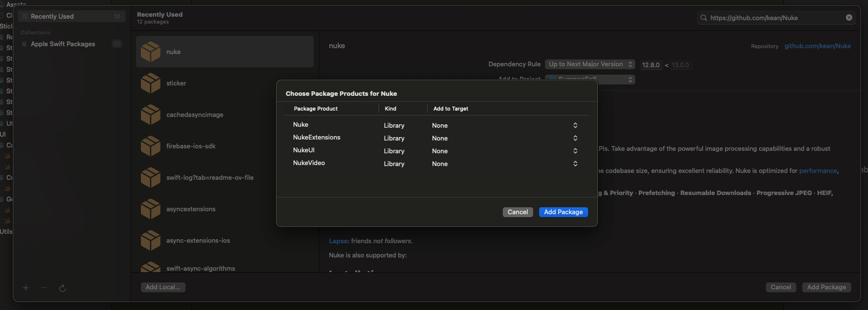Select the cachedasyncimage package name
The width and height of the screenshot is (868, 310).
click(x=195, y=114)
